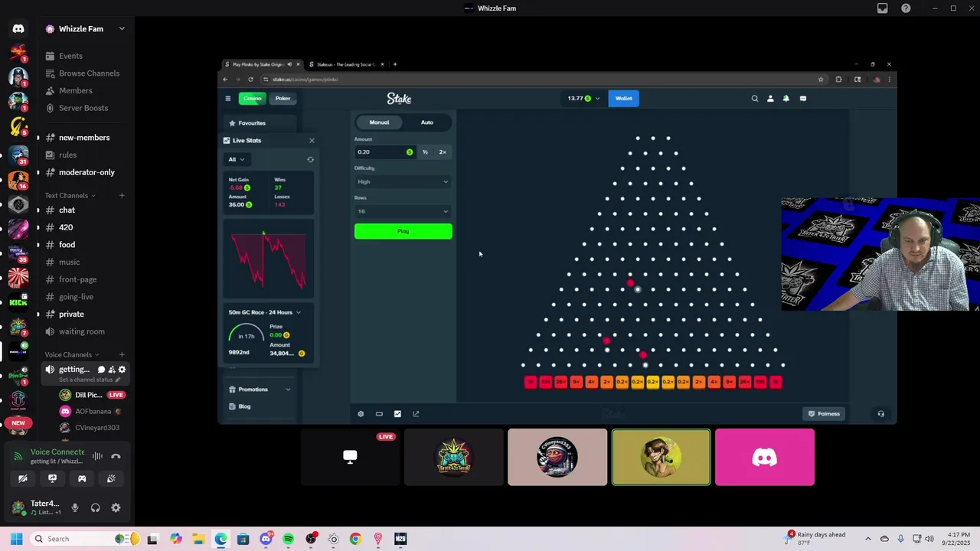
Task: Expand Whizzle Fam server dropdown
Action: pyautogui.click(x=122, y=29)
